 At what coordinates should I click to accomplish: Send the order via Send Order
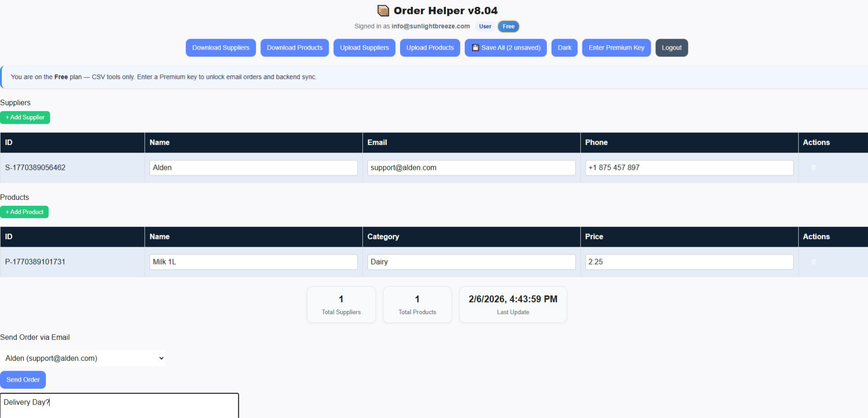(x=23, y=380)
